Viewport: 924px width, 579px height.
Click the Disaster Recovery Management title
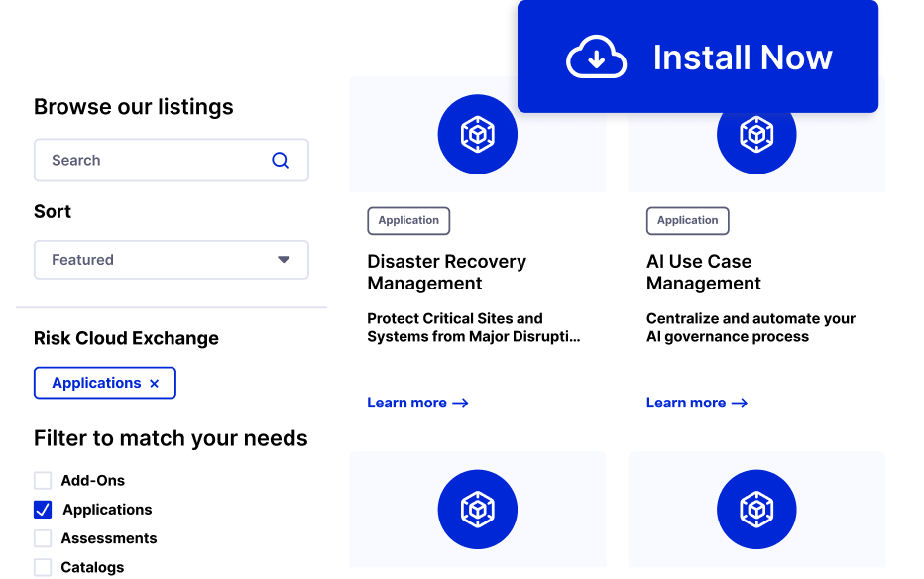pos(446,273)
